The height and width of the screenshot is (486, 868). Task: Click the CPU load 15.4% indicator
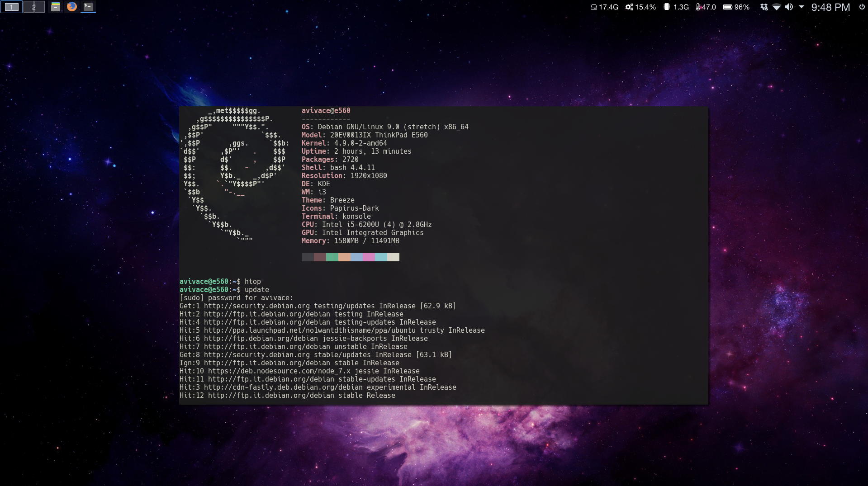pyautogui.click(x=640, y=7)
